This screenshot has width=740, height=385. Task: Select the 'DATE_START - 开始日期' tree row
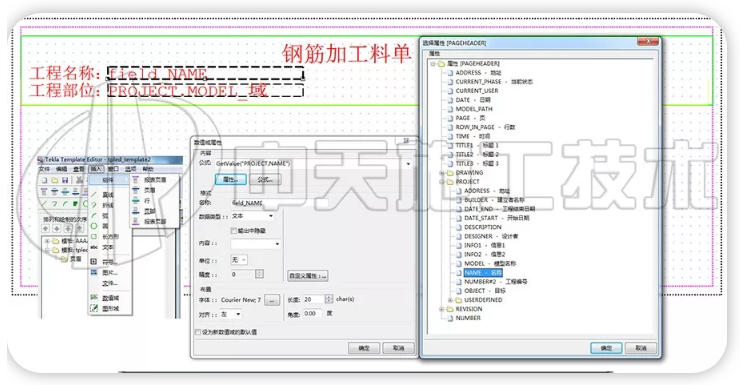(x=496, y=218)
